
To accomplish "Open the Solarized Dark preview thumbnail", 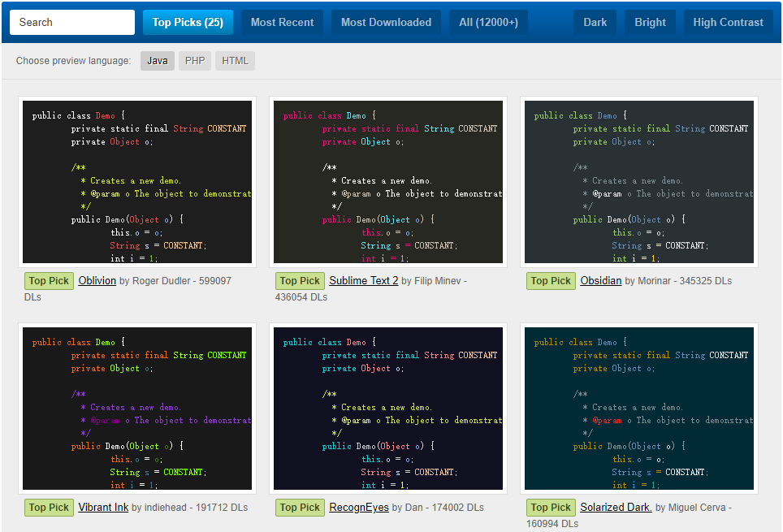I will [639, 409].
